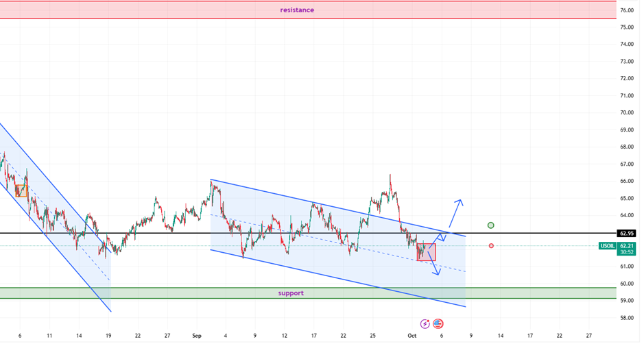The image size is (644, 346).
Task: Select the black 62.95 price label
Action: (x=625, y=234)
